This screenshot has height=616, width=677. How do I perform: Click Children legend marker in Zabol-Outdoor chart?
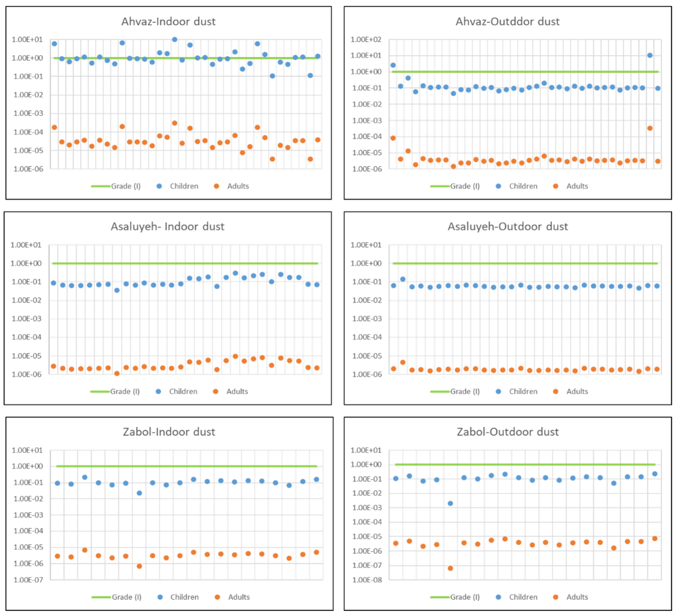[498, 597]
